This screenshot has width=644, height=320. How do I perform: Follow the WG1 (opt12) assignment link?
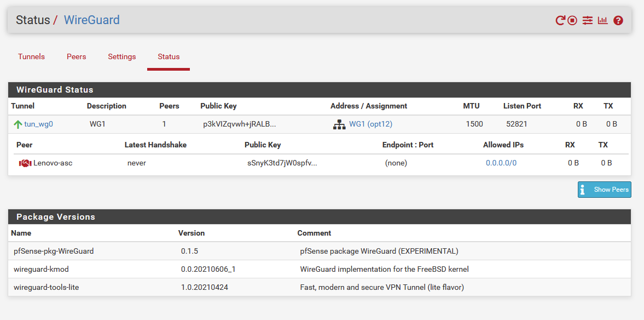point(370,124)
